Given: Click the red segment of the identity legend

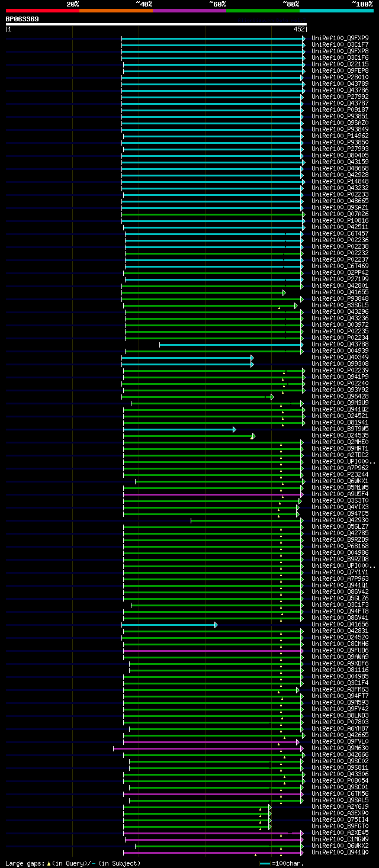Looking at the screenshot, I should pos(43,11).
